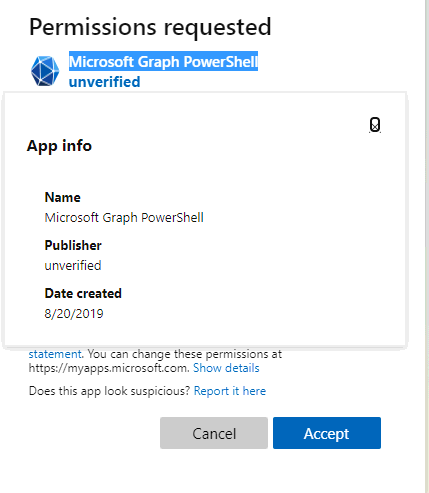429x493 pixels.
Task: Click the 8/20/2019 date value
Action: [x=74, y=314]
